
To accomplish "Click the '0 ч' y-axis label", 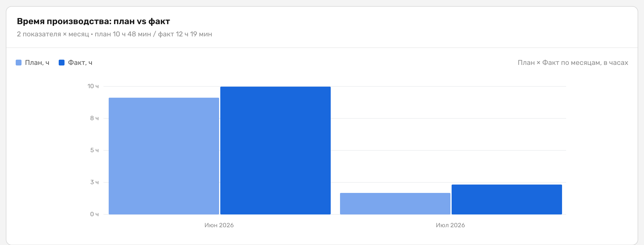I will [x=94, y=214].
